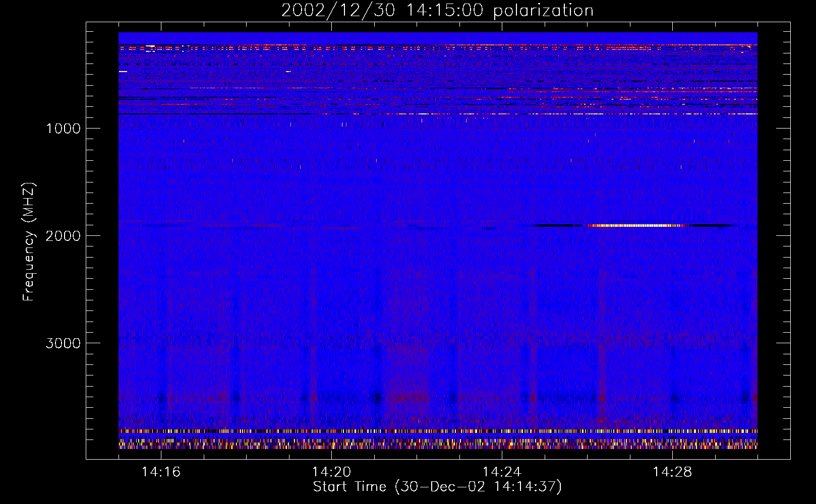Click the 14:24 time tick label
816x504 pixels.
click(x=502, y=472)
